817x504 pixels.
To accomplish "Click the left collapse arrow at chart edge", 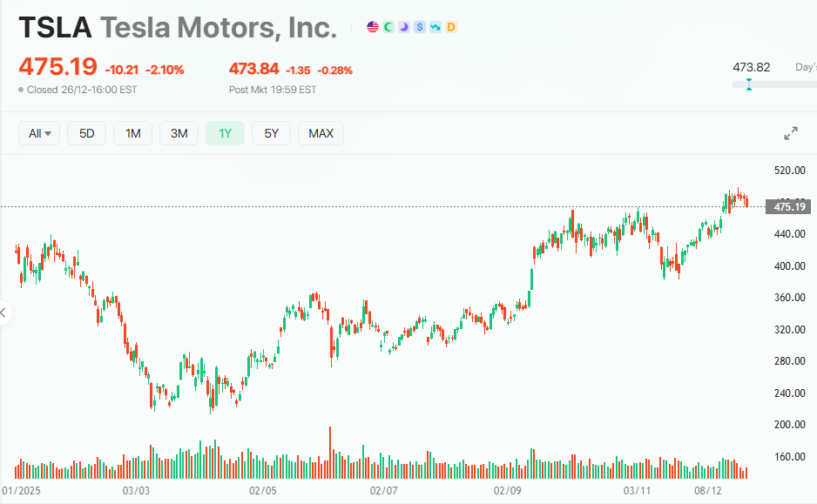I will (3, 312).
